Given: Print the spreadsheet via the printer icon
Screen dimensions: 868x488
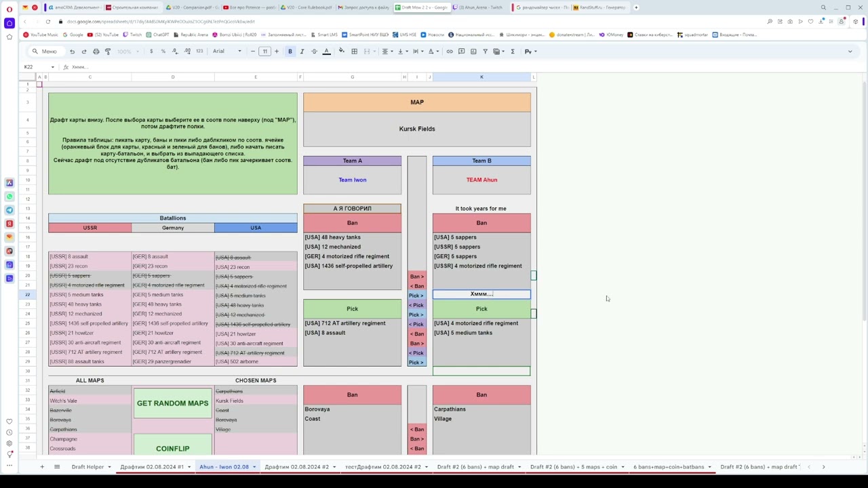Looking at the screenshot, I should point(96,52).
